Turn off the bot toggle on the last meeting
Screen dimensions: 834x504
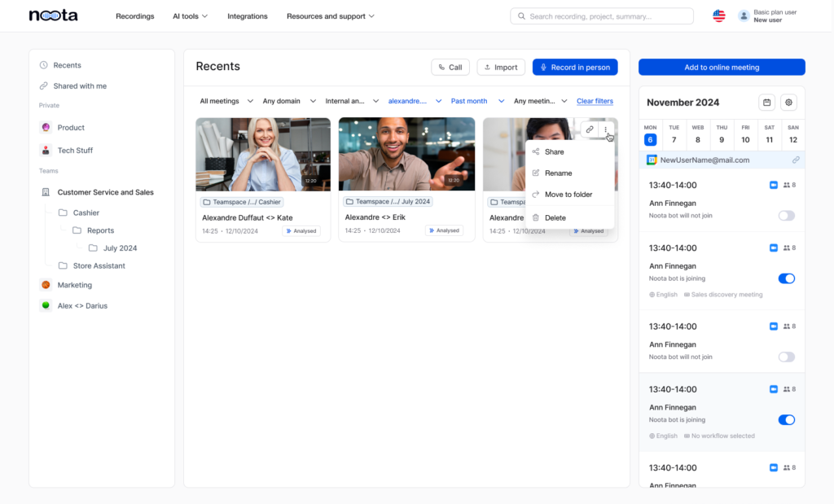pos(786,419)
